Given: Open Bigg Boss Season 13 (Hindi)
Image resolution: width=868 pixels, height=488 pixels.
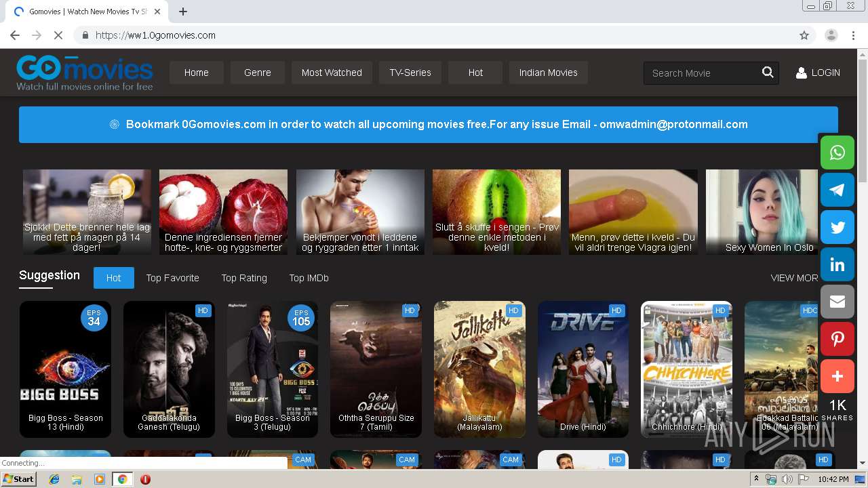Looking at the screenshot, I should tap(66, 369).
